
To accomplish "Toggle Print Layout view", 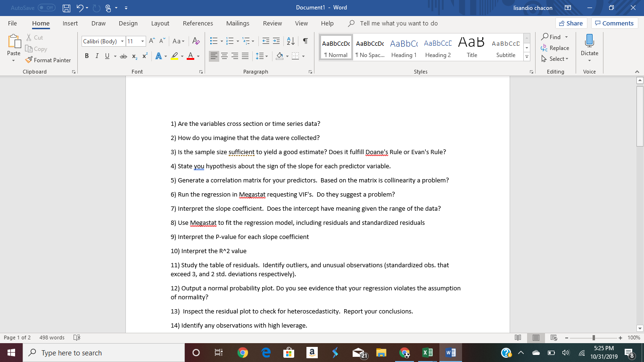I will point(536,337).
